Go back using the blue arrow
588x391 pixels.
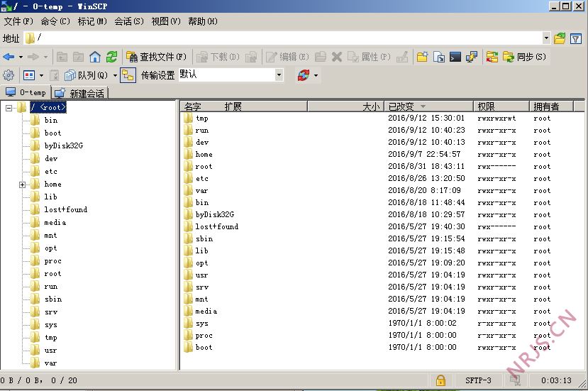9,57
